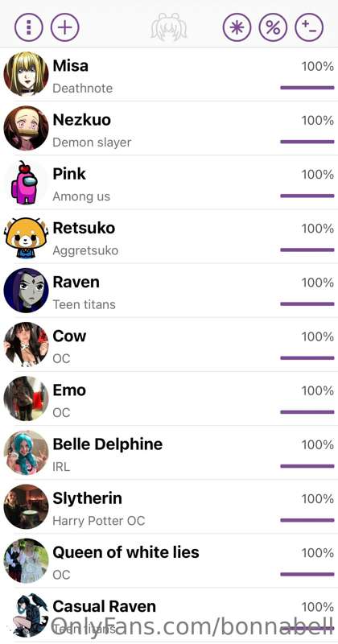Open the pink Among Us crewmate avatar
This screenshot has width=338, height=644.
click(27, 183)
